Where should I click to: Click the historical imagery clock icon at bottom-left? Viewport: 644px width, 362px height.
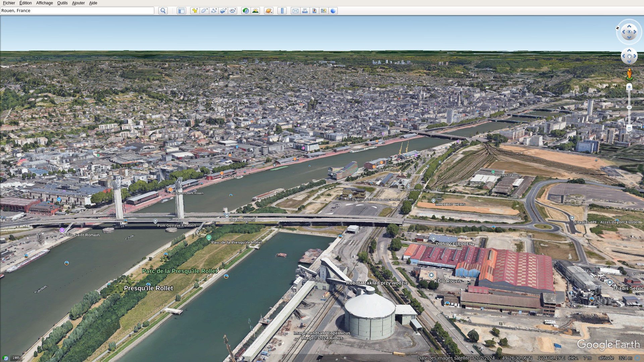[5, 358]
